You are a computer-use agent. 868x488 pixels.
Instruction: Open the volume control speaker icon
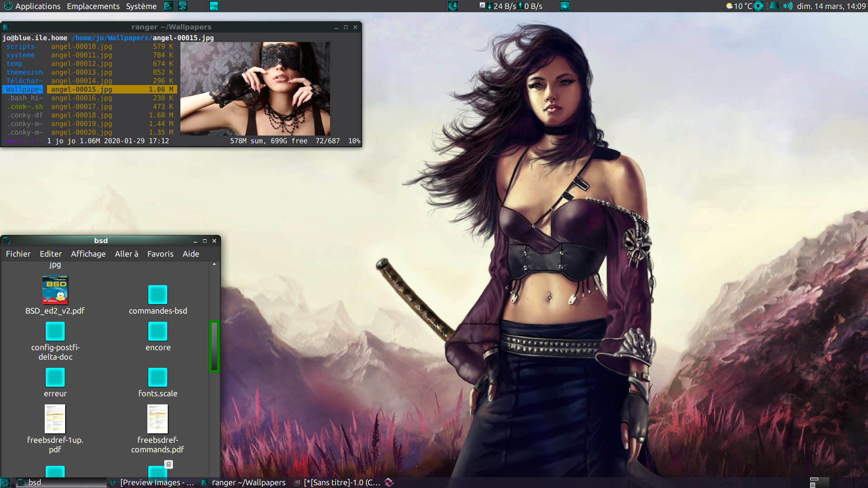788,6
